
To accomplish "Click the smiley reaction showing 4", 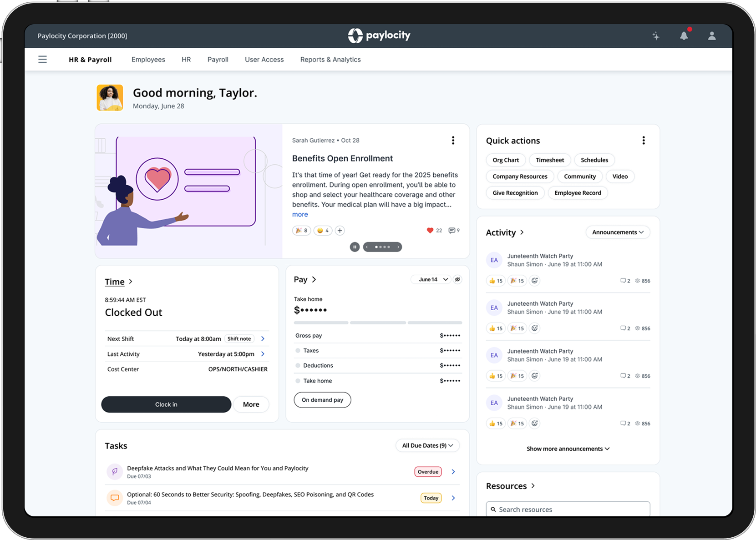I will tap(323, 231).
